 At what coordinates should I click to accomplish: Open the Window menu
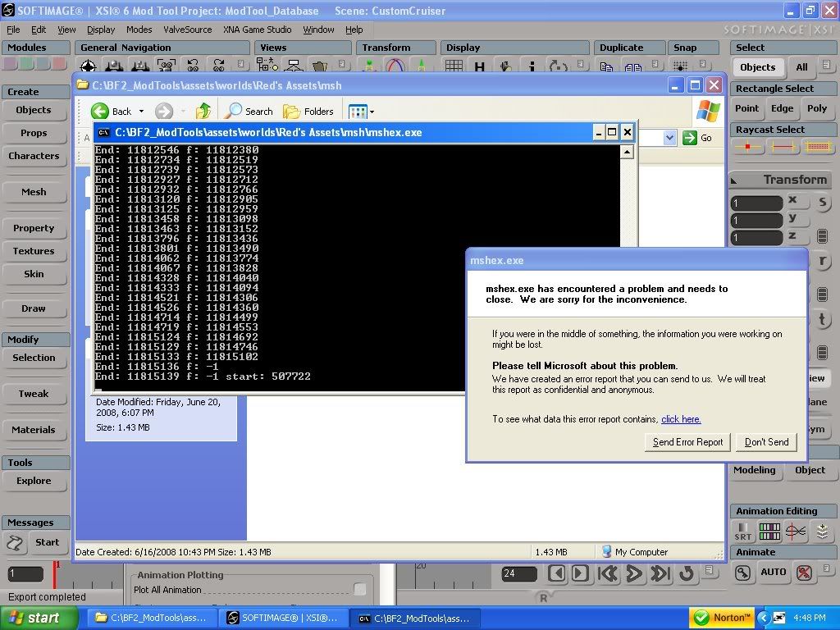coord(318,30)
